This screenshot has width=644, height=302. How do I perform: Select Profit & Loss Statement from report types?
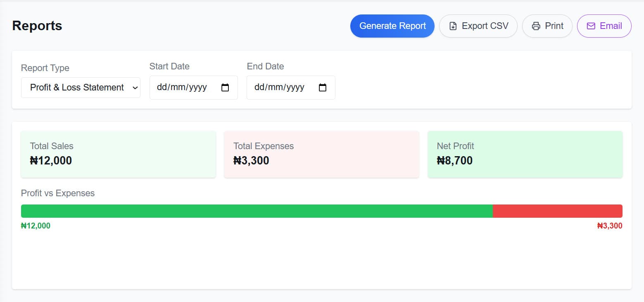76,88
